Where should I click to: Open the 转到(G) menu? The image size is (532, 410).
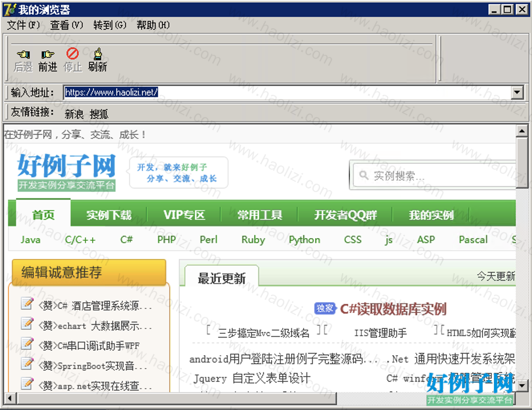110,25
